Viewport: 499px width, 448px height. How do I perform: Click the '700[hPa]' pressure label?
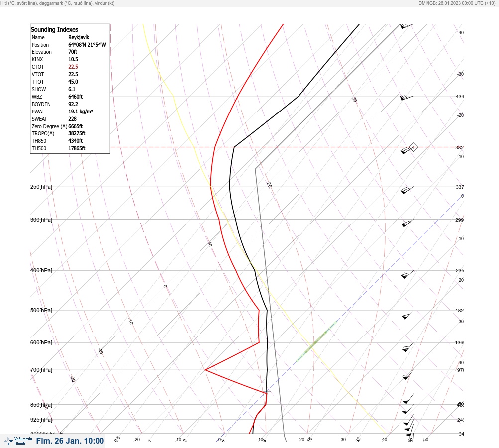41,370
